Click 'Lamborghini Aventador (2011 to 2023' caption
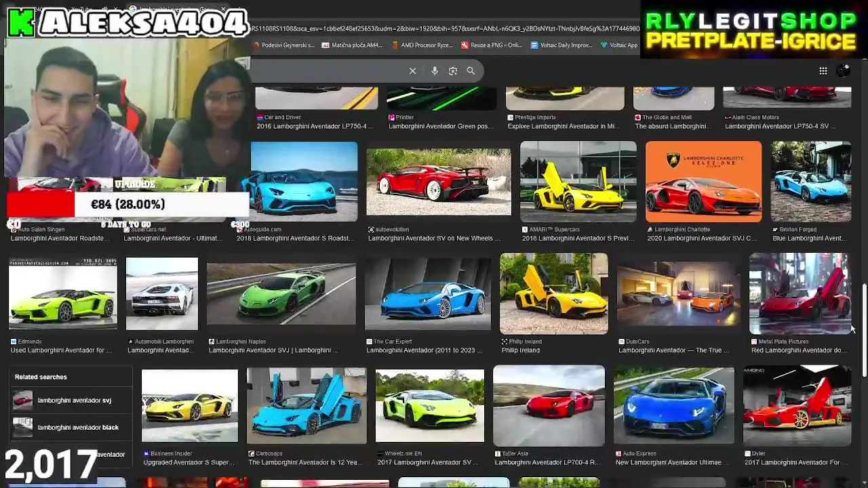 pos(425,350)
